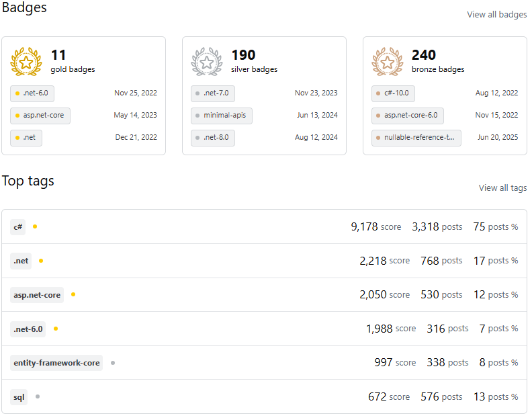Image resolution: width=532 pixels, height=420 pixels.
Task: Click the date 'Dec 21, 2022'
Action: (136, 137)
